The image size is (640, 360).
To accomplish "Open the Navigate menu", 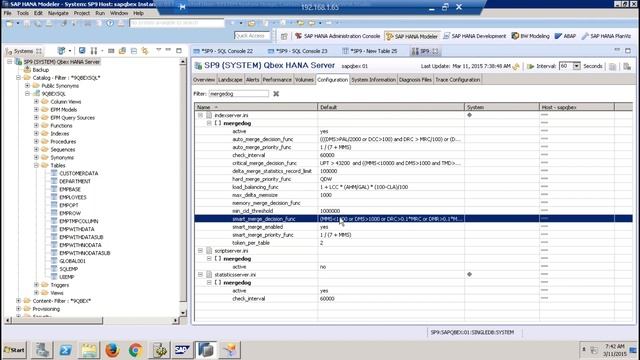I will coord(58,13).
